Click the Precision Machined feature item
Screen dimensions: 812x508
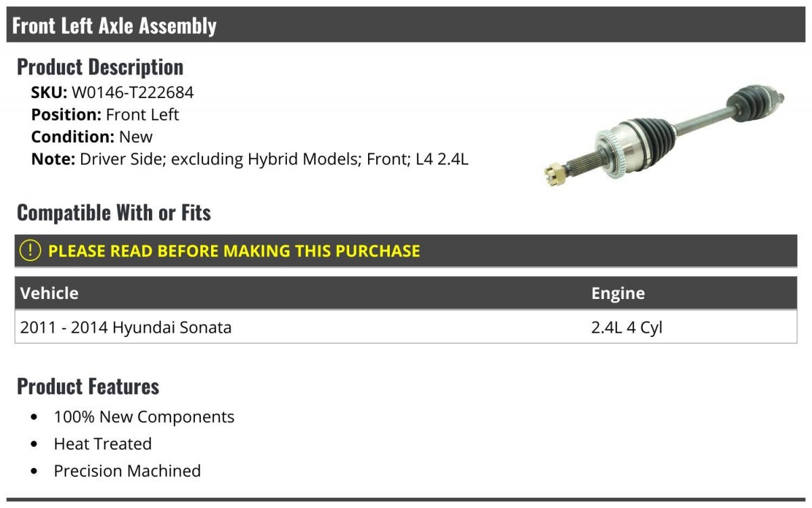pos(127,471)
